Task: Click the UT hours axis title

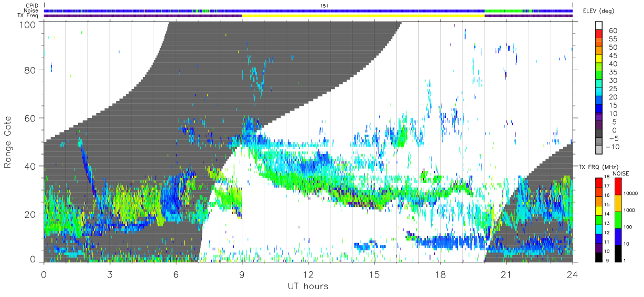Action: coord(308,286)
